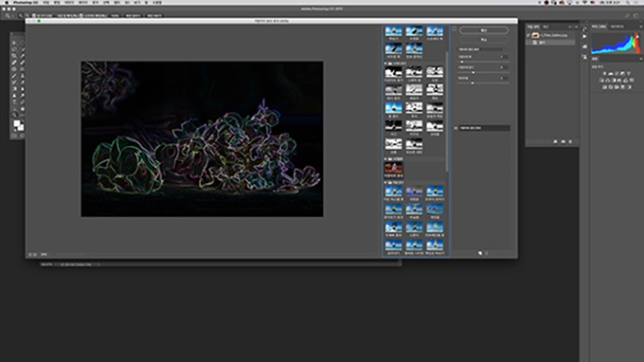Screen dimensions: 644x362
Task: Toggle the Scrubby Zoom checkbox
Action: (80, 15)
